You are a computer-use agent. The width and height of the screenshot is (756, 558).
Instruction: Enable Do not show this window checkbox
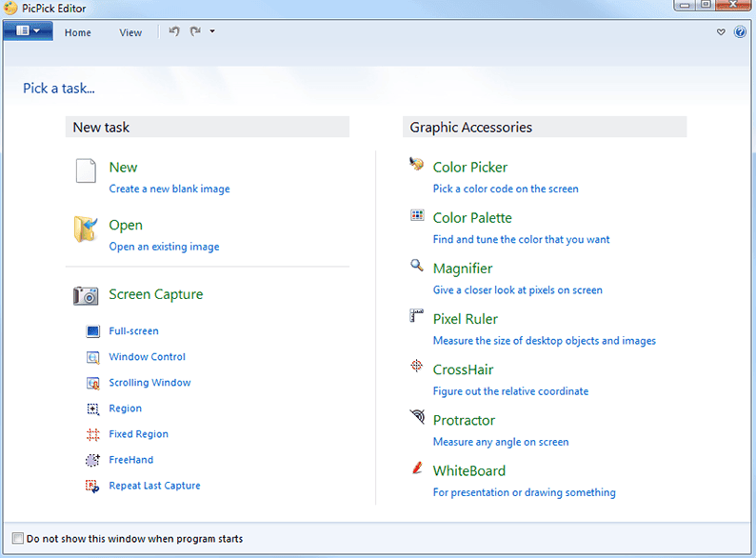(18, 538)
